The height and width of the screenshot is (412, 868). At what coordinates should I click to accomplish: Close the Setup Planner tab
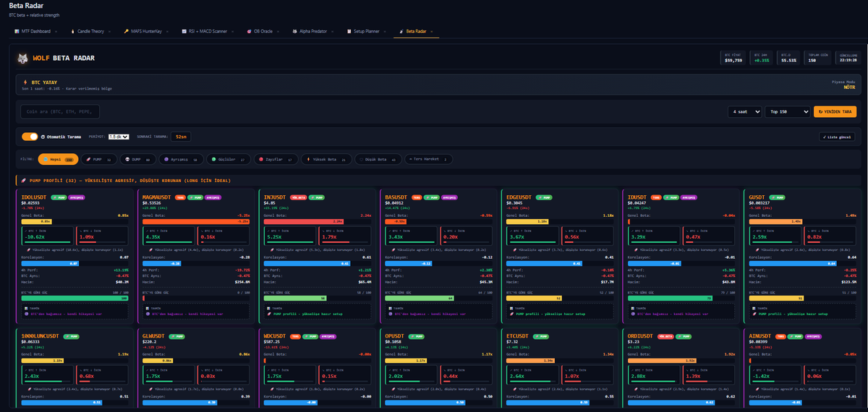pos(385,32)
